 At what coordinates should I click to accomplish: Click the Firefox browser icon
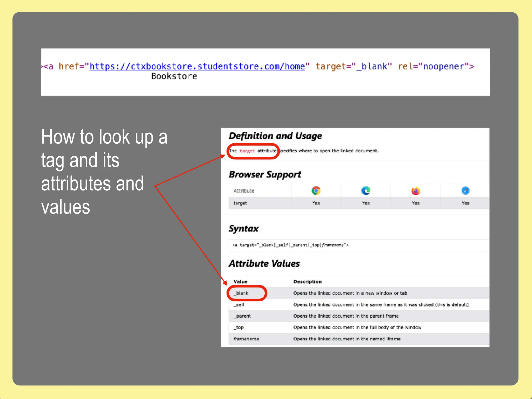(416, 191)
